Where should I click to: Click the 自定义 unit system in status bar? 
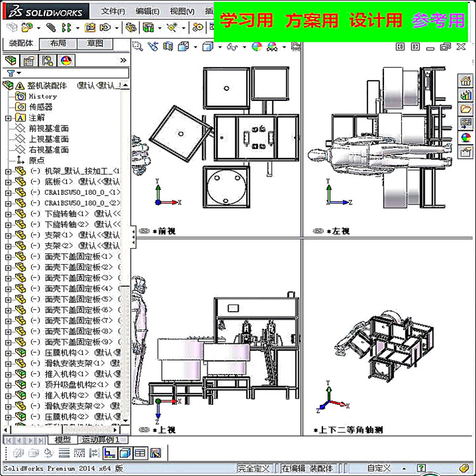click(379, 468)
